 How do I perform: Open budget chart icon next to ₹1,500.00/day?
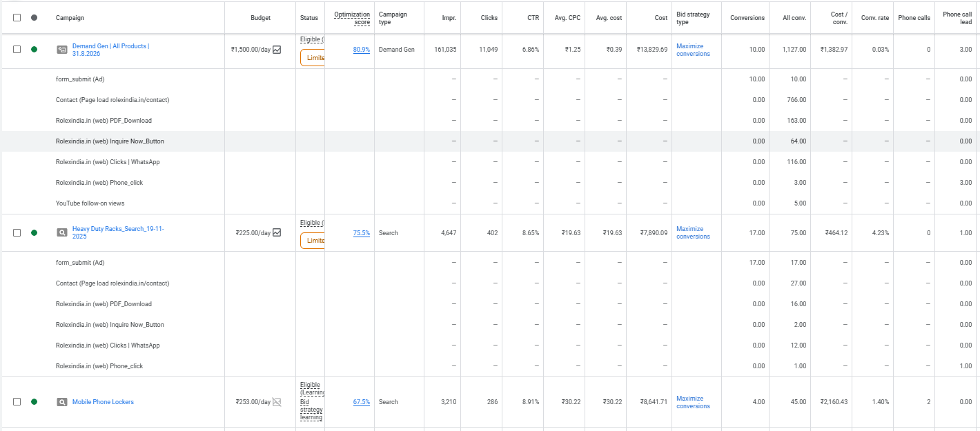(x=277, y=50)
